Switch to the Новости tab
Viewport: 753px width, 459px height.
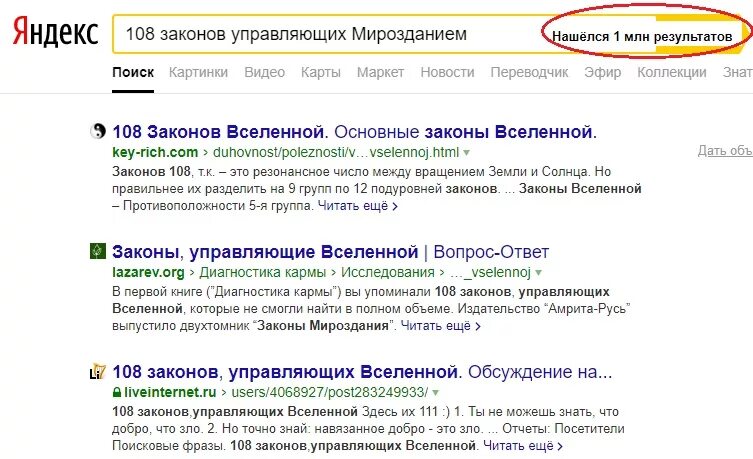[x=448, y=72]
